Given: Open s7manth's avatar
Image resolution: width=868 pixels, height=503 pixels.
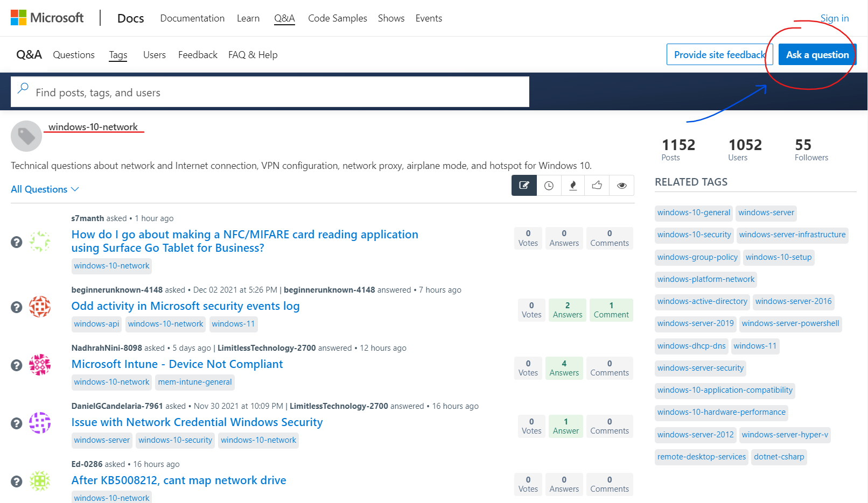Looking at the screenshot, I should tap(40, 242).
